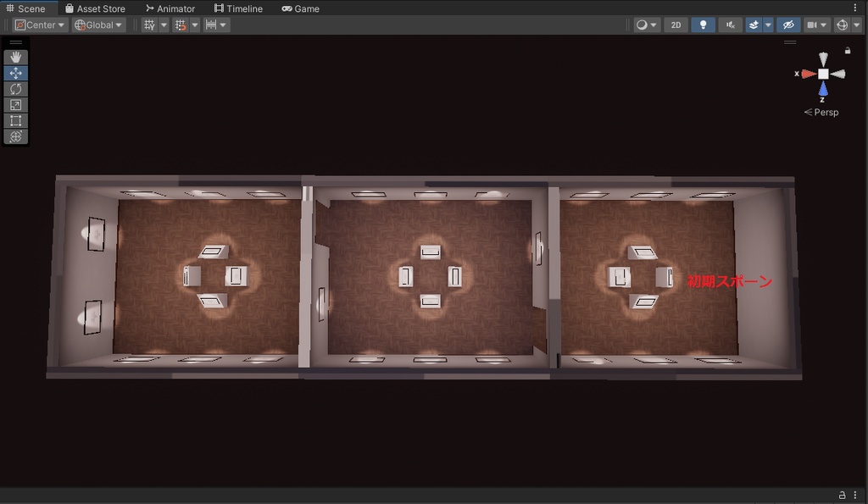Click top gray Y axis cone on gizmo
Screen dimensions: 868x504
click(x=823, y=59)
